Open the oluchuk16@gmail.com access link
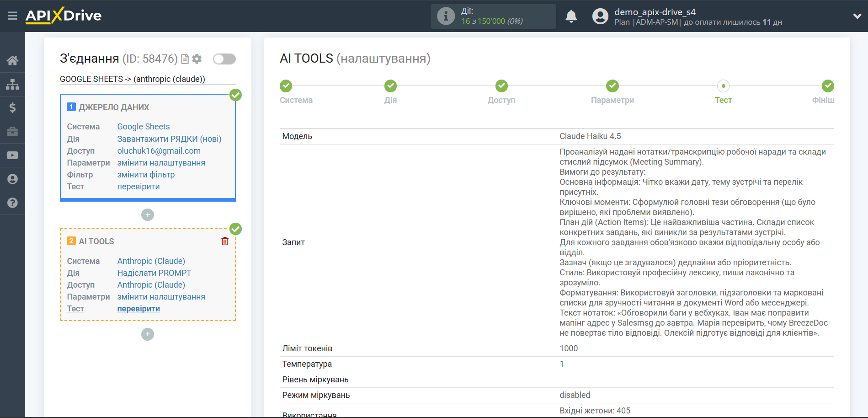 coord(159,150)
